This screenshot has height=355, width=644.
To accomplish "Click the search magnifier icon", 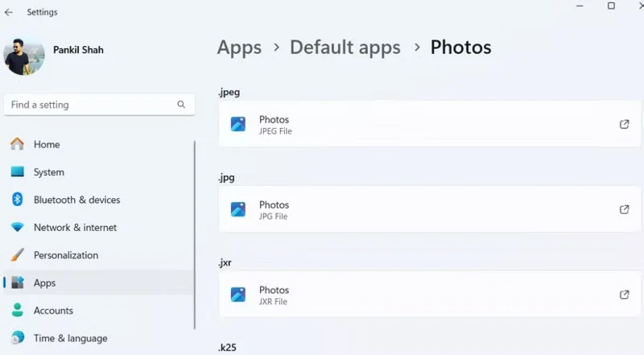I will tap(181, 105).
